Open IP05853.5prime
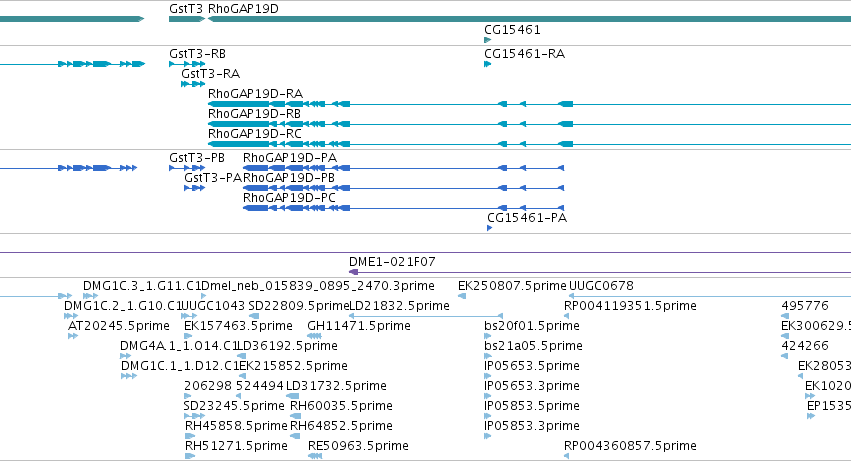851x461 pixels. point(532,407)
